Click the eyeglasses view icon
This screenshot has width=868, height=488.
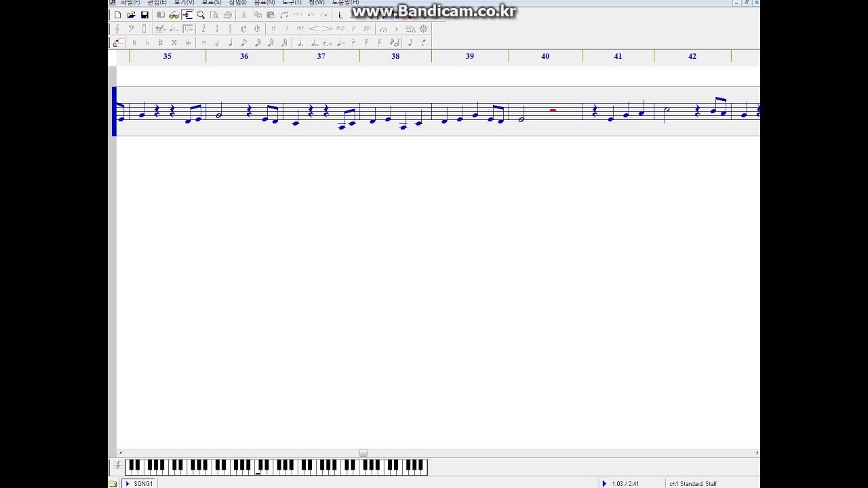(x=174, y=15)
